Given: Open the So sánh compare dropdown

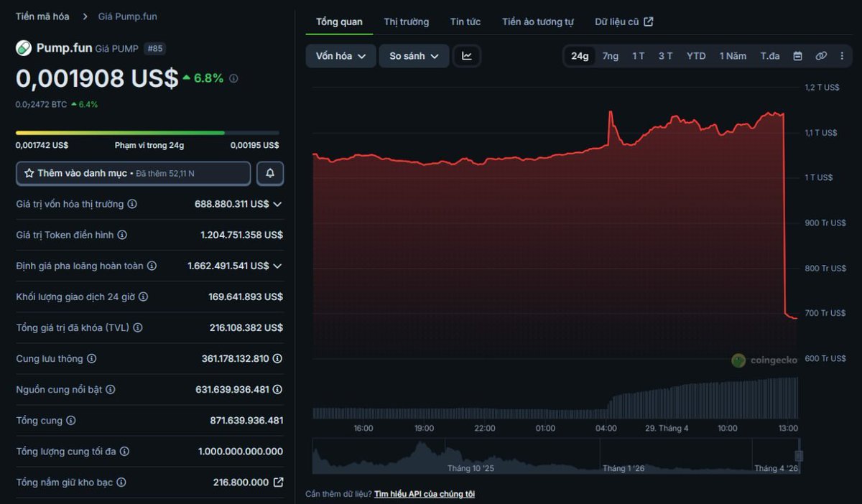Looking at the screenshot, I should 414,56.
